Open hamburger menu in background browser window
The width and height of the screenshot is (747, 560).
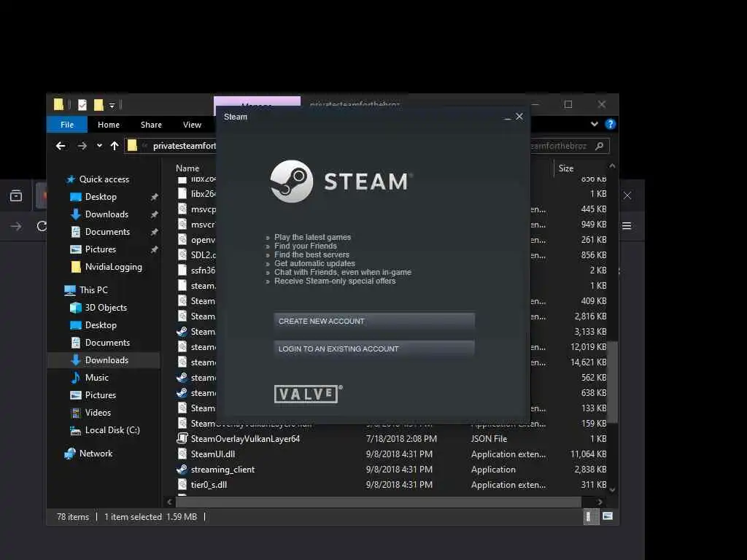click(627, 226)
